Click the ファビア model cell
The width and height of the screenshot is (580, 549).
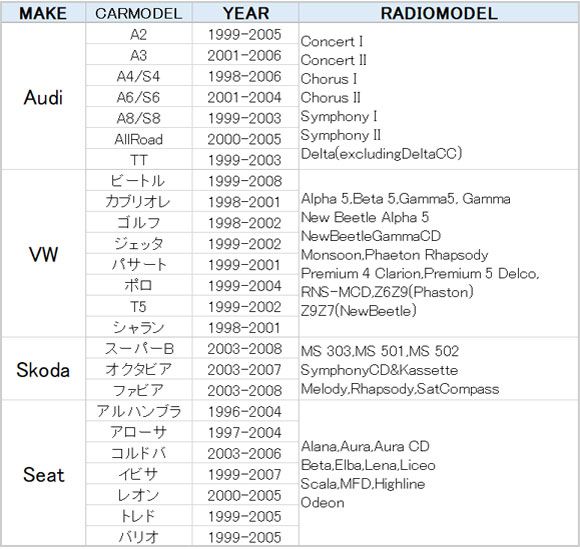tap(139, 390)
